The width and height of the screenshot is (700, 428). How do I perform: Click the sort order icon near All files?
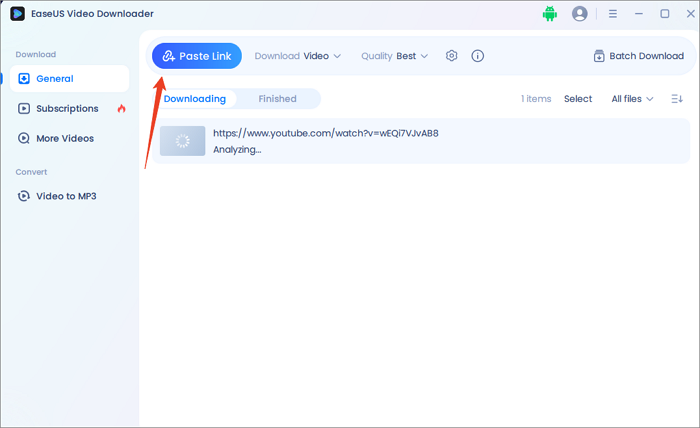[x=677, y=99]
